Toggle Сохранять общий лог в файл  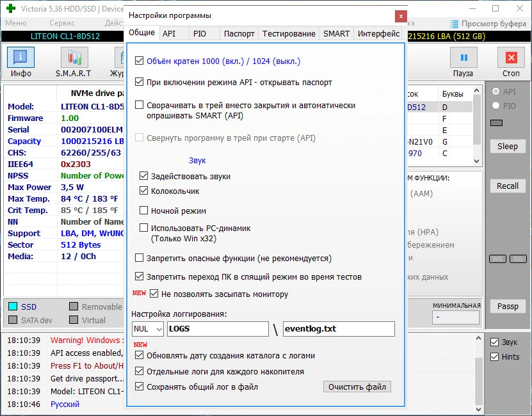click(139, 386)
